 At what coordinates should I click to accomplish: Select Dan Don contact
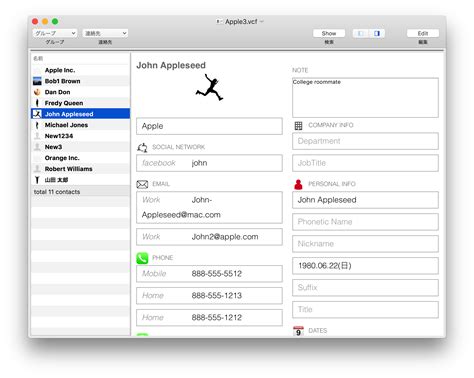[80, 92]
